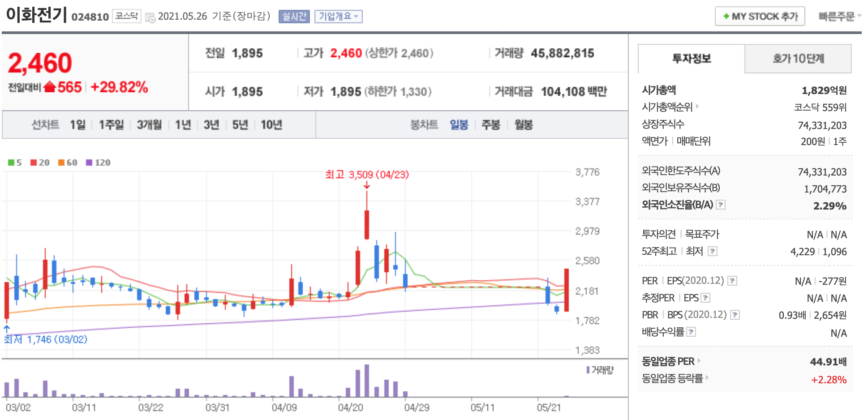This screenshot has width=868, height=420.
Task: Click help icon next to 52주최고 최저
Action: (713, 251)
